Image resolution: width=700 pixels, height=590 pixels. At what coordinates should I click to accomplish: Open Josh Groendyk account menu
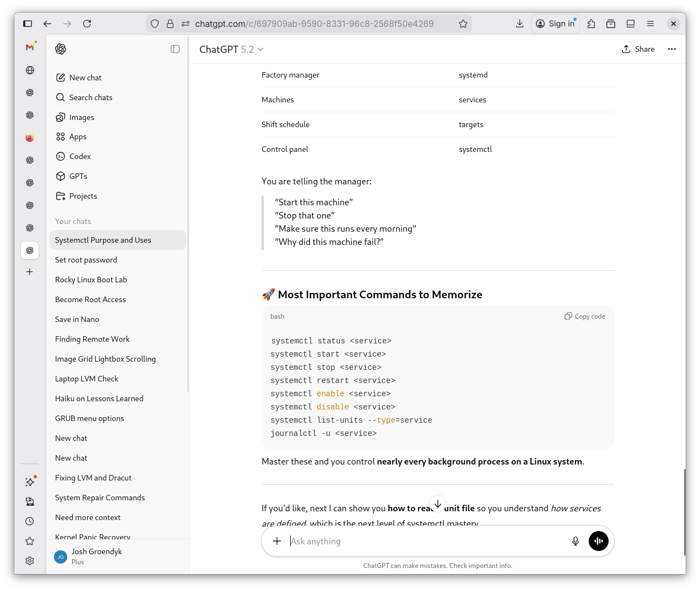(x=96, y=556)
